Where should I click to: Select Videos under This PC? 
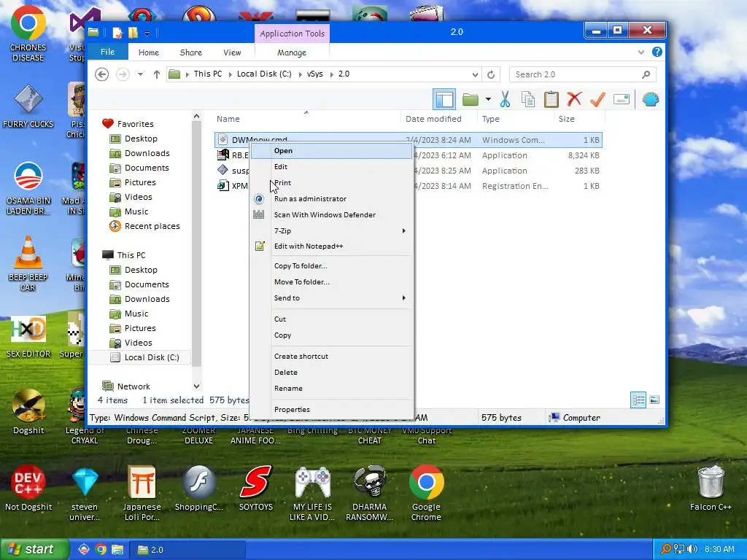click(131, 343)
